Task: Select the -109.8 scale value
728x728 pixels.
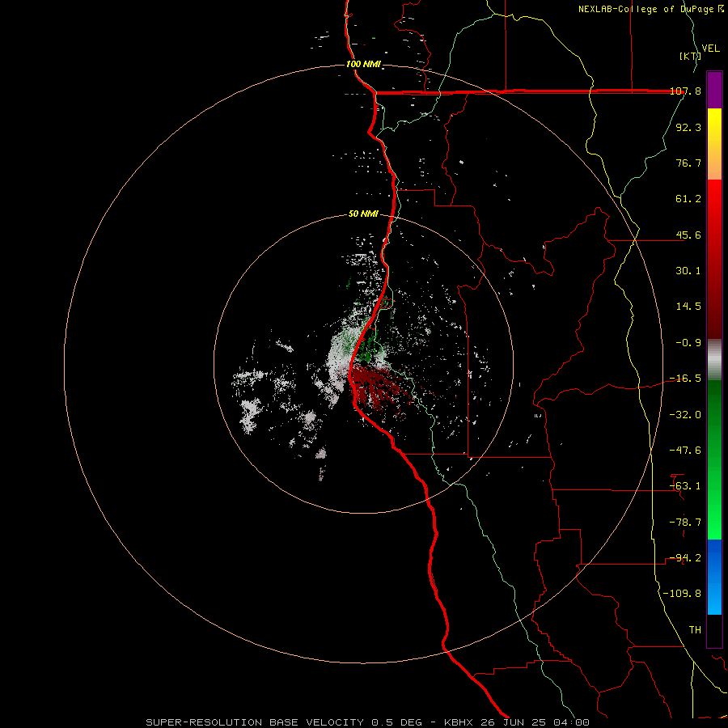Action: pyautogui.click(x=683, y=594)
